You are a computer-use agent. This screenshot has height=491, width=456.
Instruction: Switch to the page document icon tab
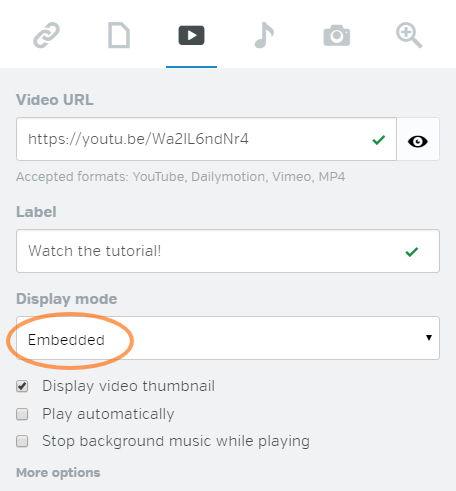click(119, 35)
